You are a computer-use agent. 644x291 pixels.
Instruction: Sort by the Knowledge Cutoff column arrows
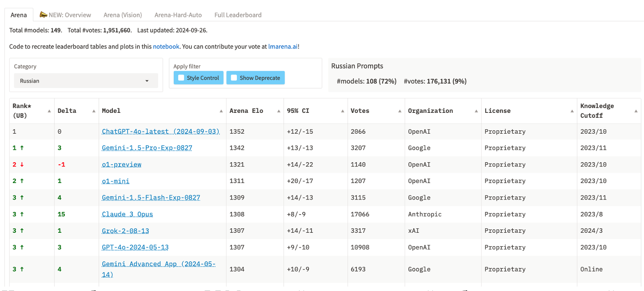tap(636, 111)
